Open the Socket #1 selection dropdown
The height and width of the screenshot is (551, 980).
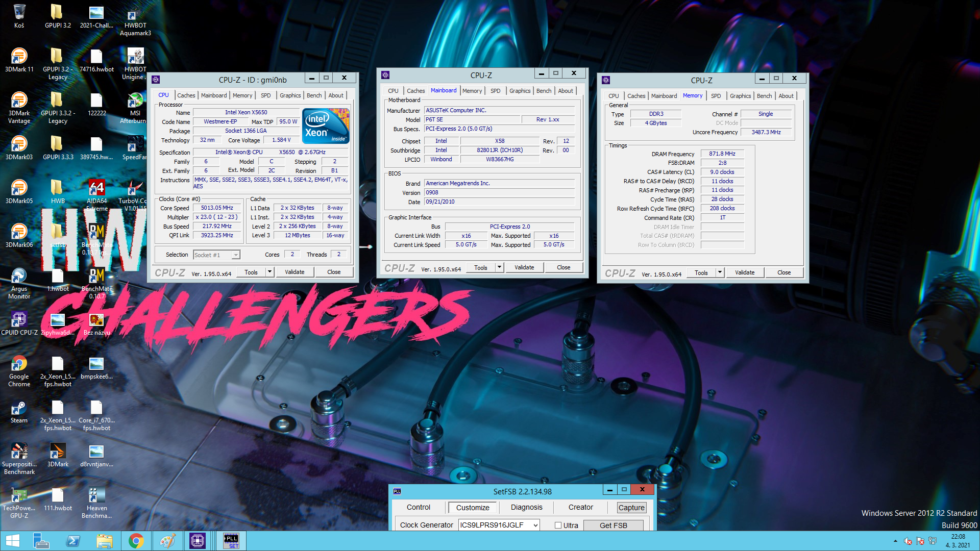(x=216, y=255)
